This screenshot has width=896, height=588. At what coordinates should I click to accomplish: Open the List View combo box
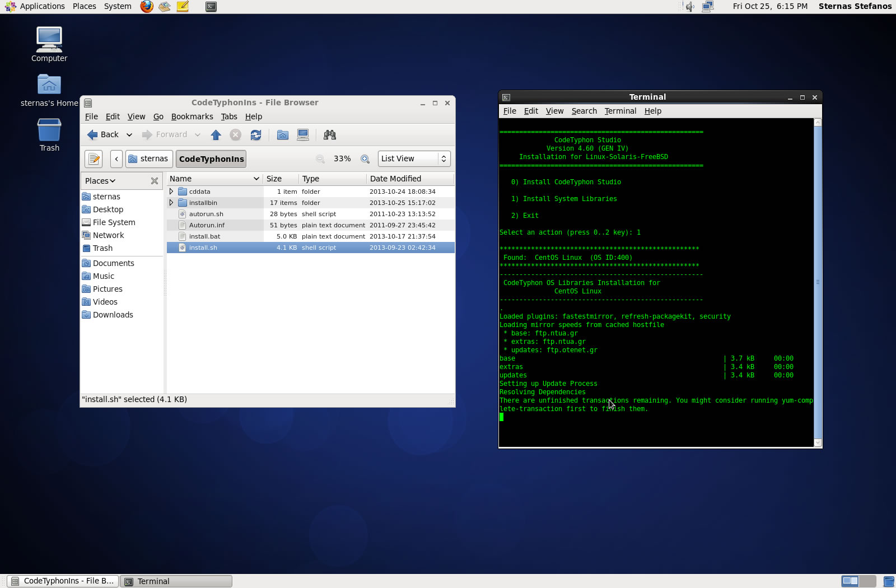point(414,159)
